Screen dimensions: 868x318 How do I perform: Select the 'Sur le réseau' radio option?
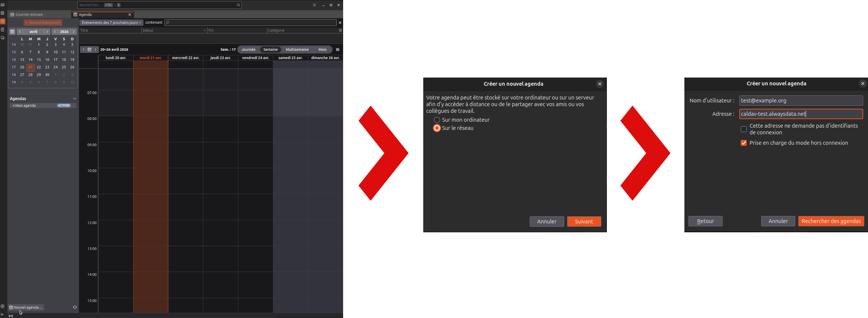coord(437,128)
